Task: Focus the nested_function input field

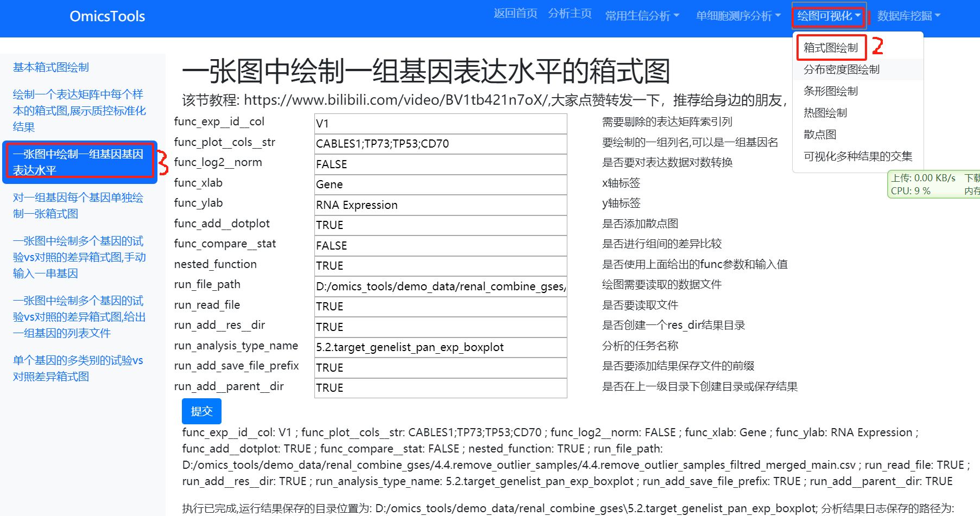Action: coord(441,266)
